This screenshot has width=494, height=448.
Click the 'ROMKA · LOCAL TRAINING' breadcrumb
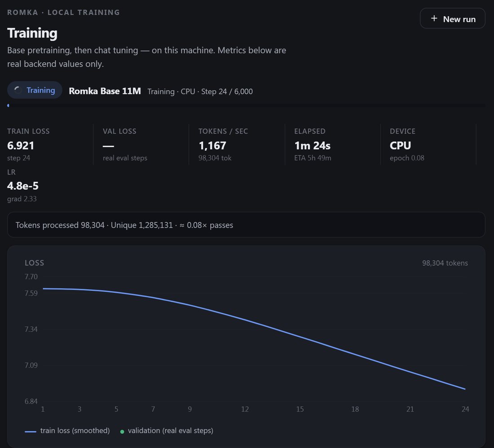tap(63, 12)
